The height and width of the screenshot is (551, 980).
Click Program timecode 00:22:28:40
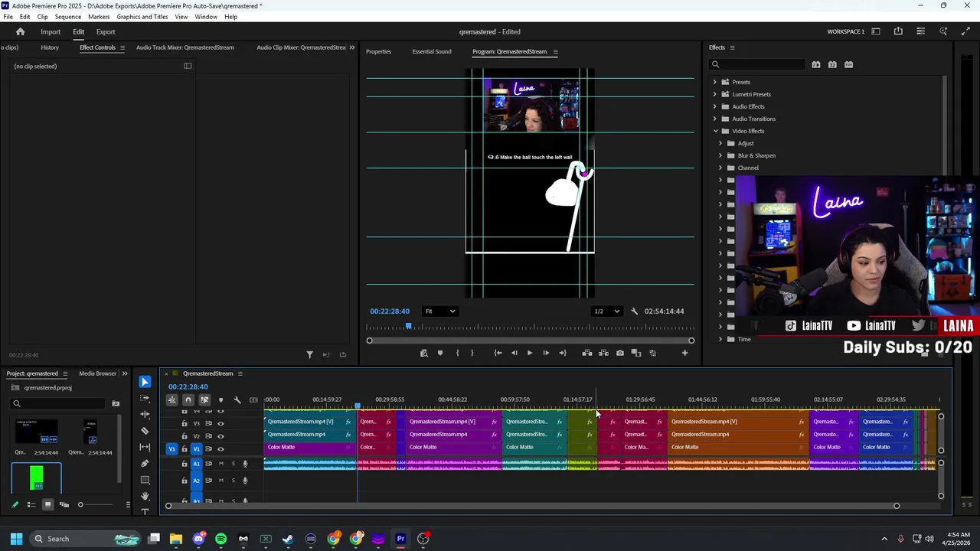click(x=390, y=311)
